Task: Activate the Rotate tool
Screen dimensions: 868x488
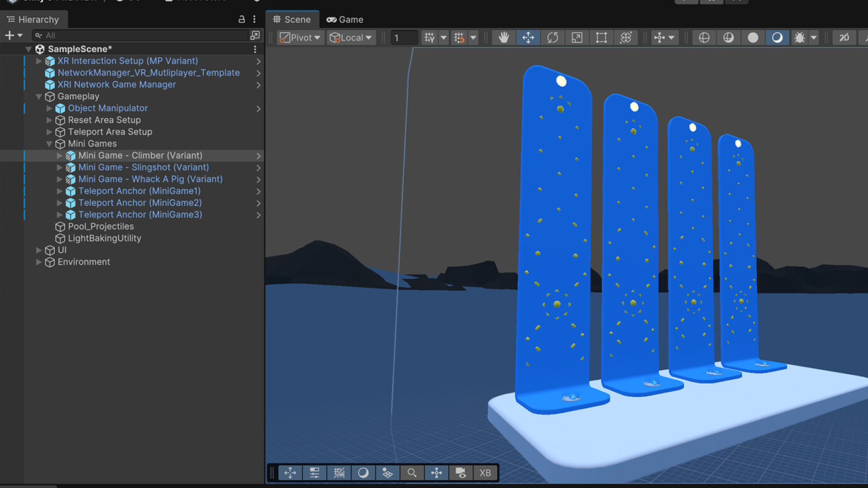Action: click(553, 37)
